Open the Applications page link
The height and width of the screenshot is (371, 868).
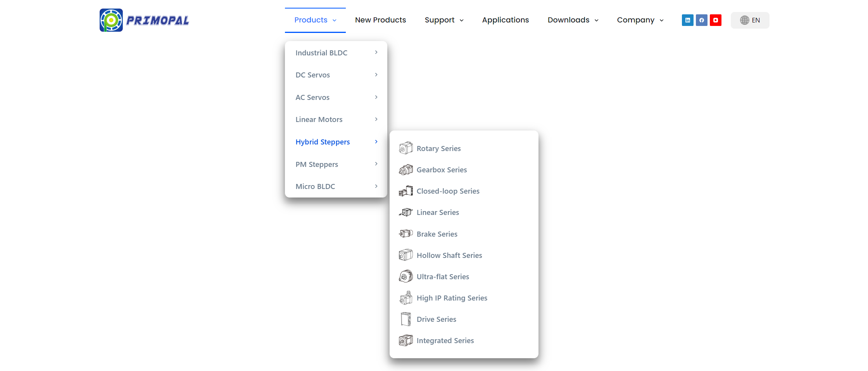pyautogui.click(x=505, y=20)
